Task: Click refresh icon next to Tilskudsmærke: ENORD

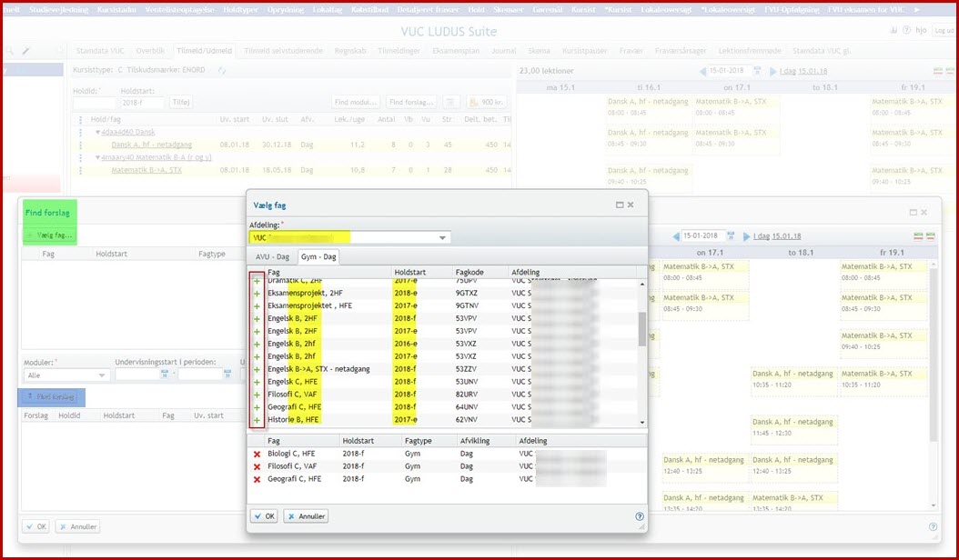Action: (x=222, y=71)
